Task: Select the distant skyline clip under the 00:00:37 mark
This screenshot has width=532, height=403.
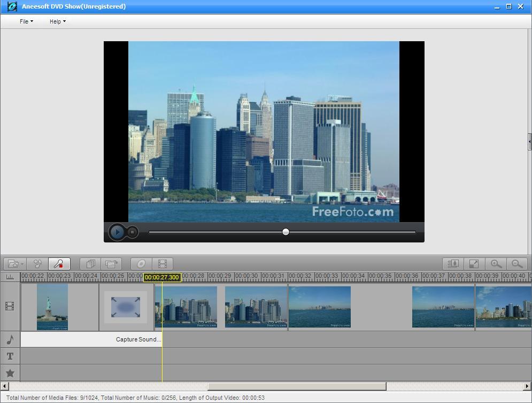Action: tap(443, 307)
